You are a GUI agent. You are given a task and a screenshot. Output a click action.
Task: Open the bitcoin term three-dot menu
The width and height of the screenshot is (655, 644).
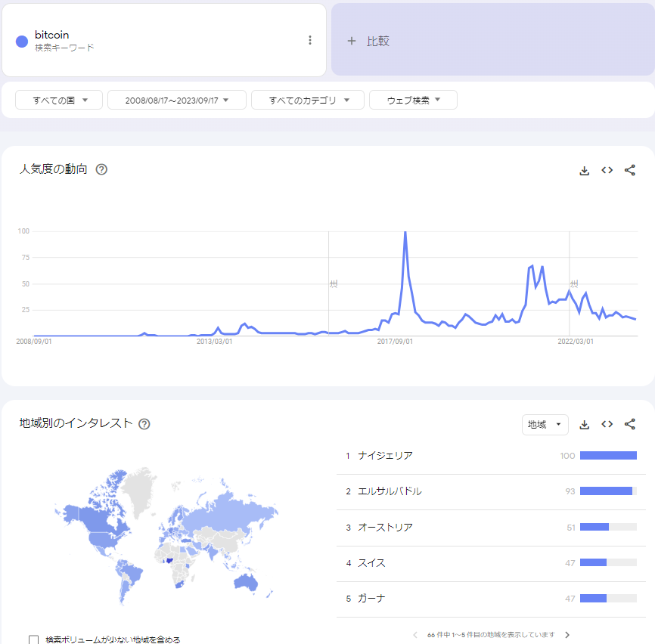tap(309, 40)
